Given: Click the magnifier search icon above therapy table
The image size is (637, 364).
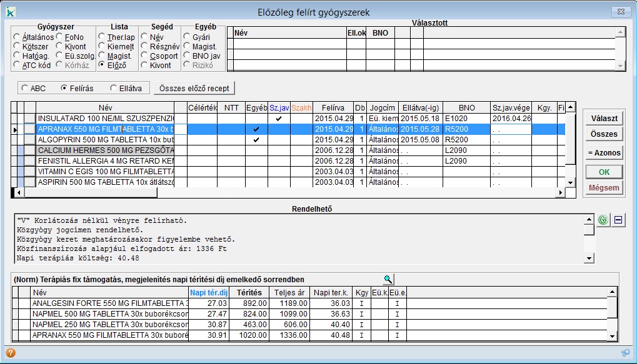Looking at the screenshot, I should coord(388,279).
